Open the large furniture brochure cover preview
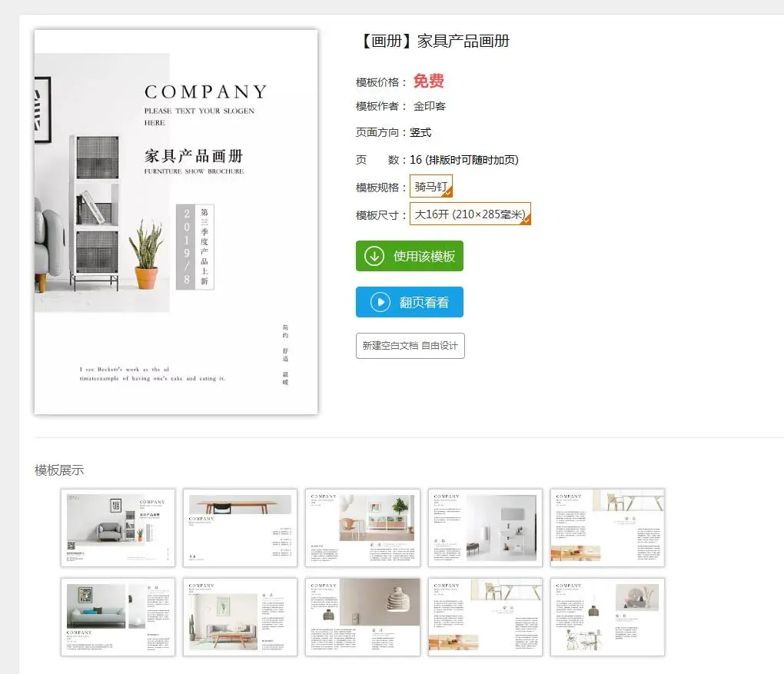784x674 pixels. 176,221
